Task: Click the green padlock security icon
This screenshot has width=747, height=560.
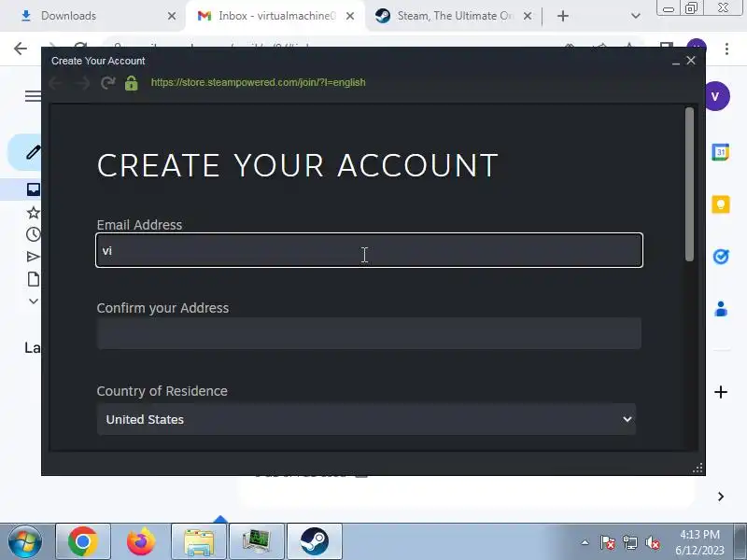Action: click(x=131, y=83)
